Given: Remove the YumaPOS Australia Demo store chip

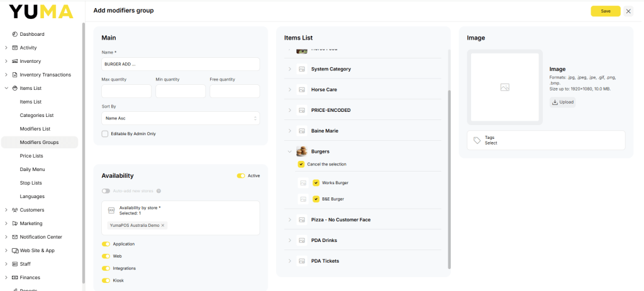Looking at the screenshot, I should (163, 226).
